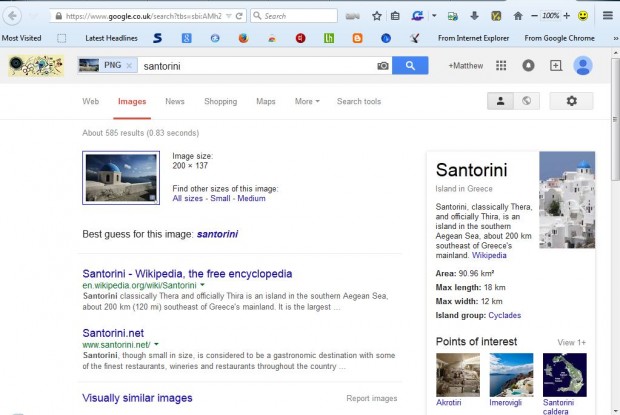Open the Google apps grid icon
The width and height of the screenshot is (620, 415).
click(501, 65)
